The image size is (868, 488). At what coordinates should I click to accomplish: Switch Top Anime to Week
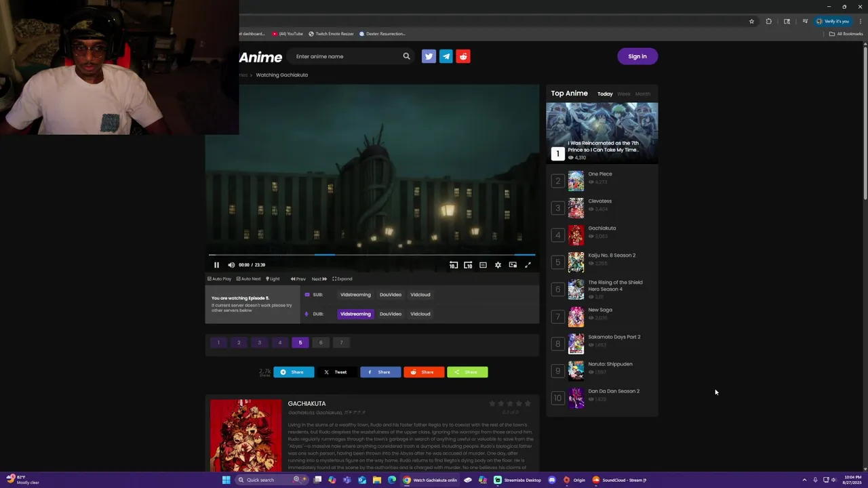(624, 94)
